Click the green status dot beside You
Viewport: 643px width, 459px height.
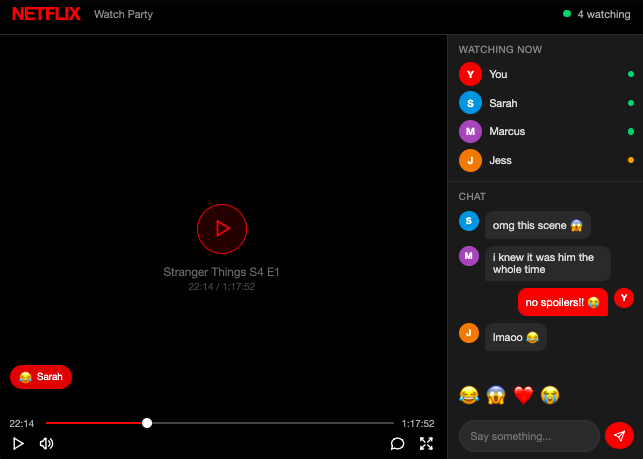coord(631,74)
